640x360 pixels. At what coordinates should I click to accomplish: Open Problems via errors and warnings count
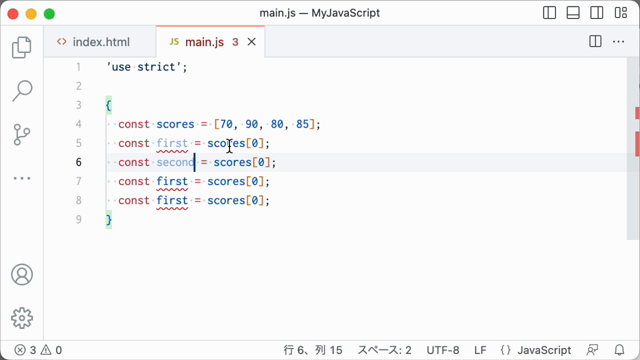(38, 350)
